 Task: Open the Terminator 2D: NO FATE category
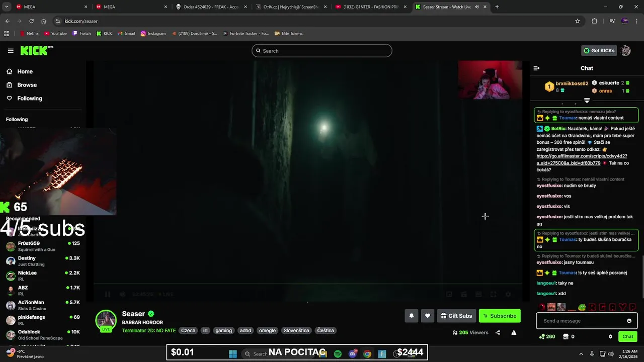(148, 330)
